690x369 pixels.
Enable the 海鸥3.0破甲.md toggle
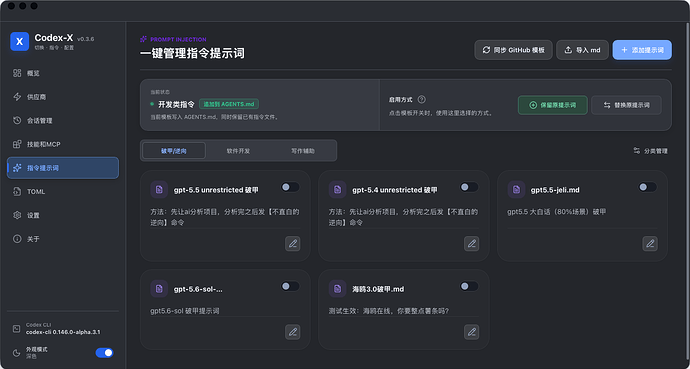tap(469, 286)
